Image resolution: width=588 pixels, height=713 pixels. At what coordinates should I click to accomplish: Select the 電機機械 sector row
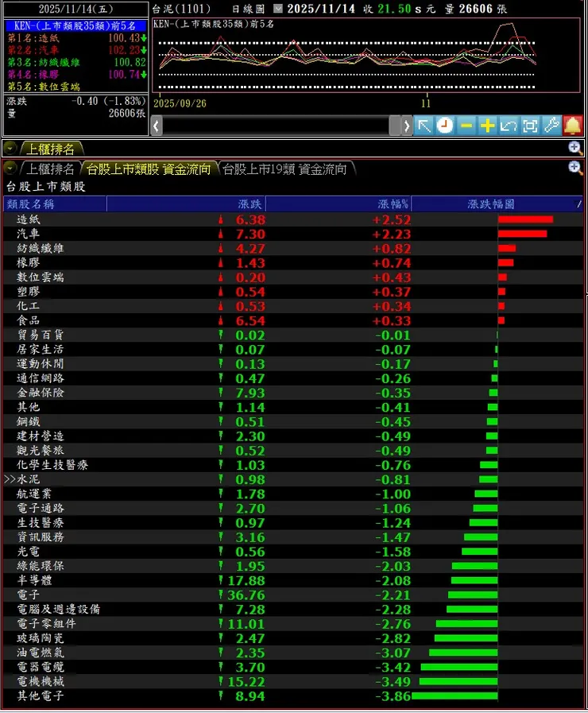click(293, 682)
